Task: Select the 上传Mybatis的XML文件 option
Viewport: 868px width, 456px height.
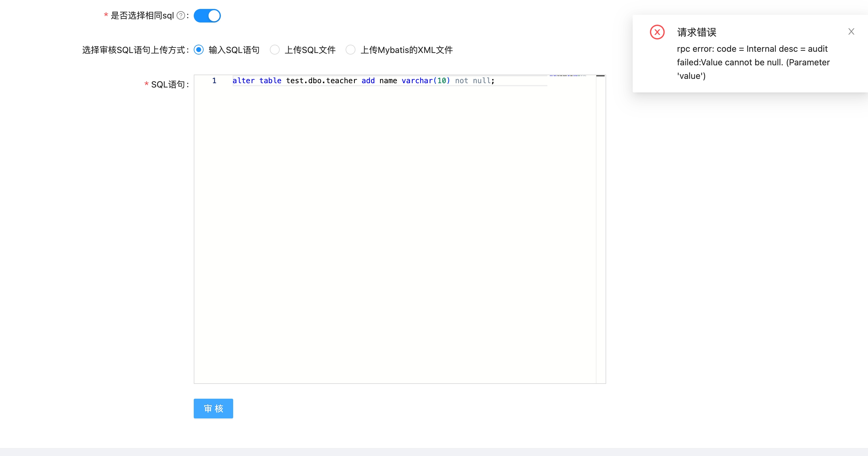Action: [x=351, y=50]
